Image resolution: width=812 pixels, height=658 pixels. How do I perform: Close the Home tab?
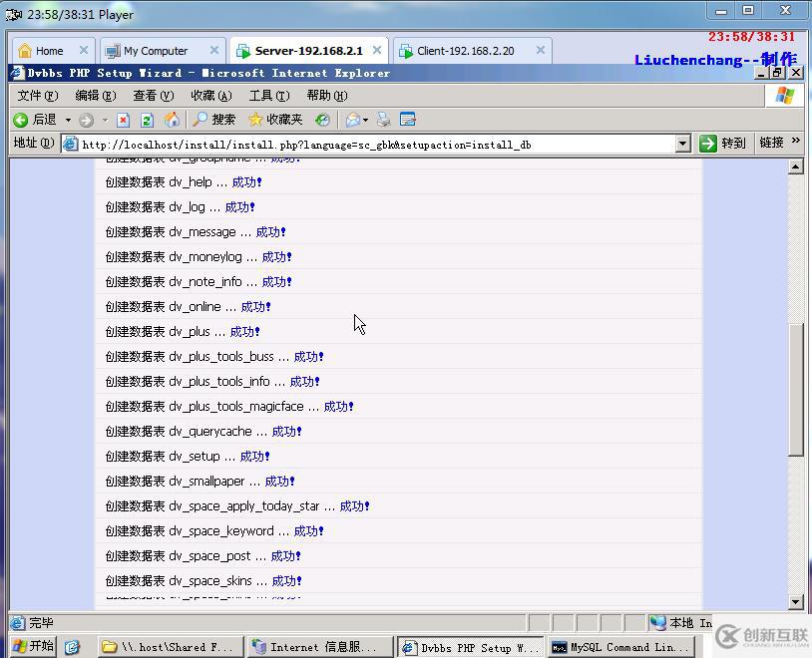pyautogui.click(x=84, y=50)
